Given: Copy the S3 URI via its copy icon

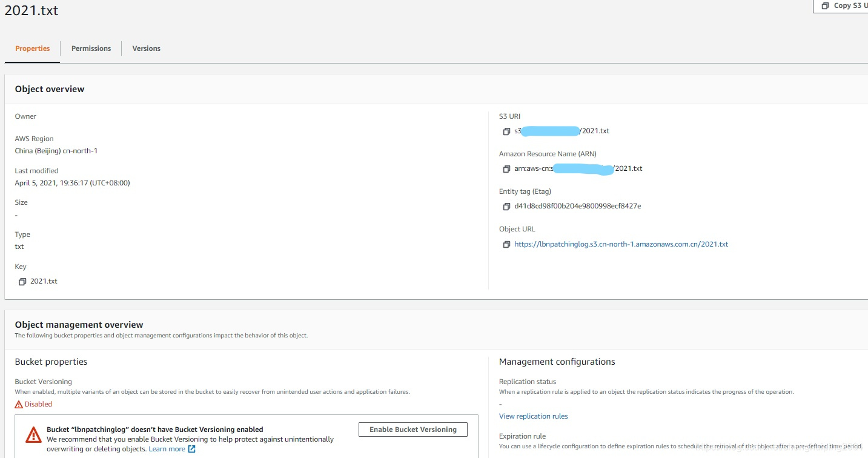Looking at the screenshot, I should [506, 131].
